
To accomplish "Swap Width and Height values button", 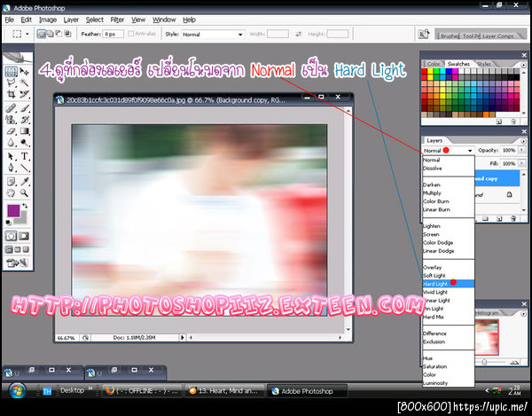I will tap(298, 34).
